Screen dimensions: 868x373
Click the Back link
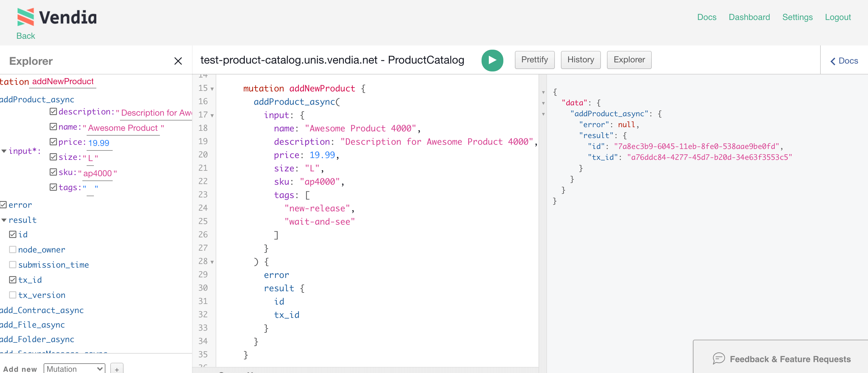point(26,36)
